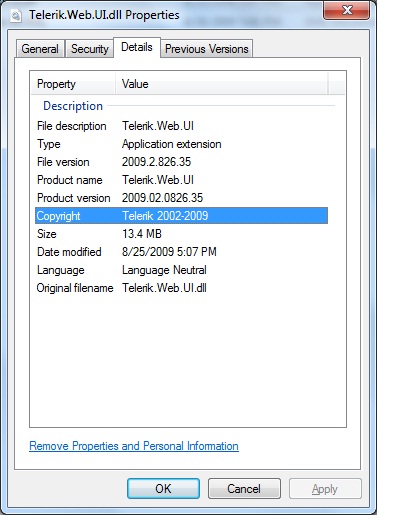Click the Property column header

click(x=73, y=84)
